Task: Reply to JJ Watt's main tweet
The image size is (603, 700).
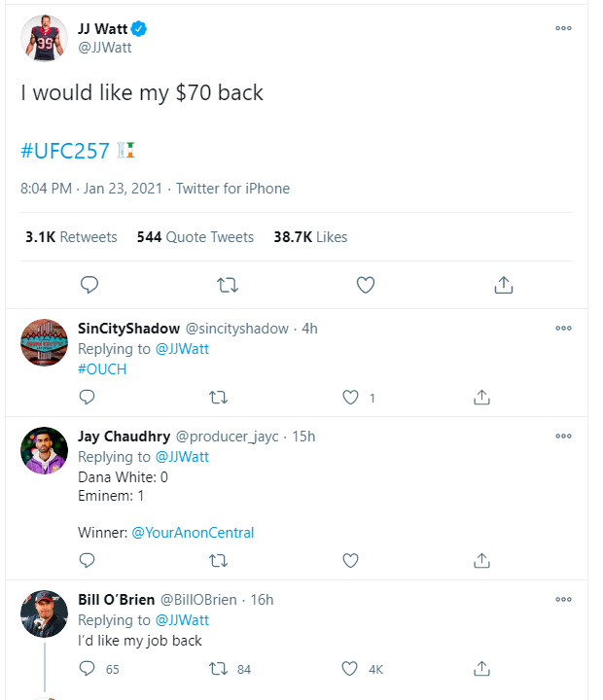Action: pyautogui.click(x=89, y=285)
